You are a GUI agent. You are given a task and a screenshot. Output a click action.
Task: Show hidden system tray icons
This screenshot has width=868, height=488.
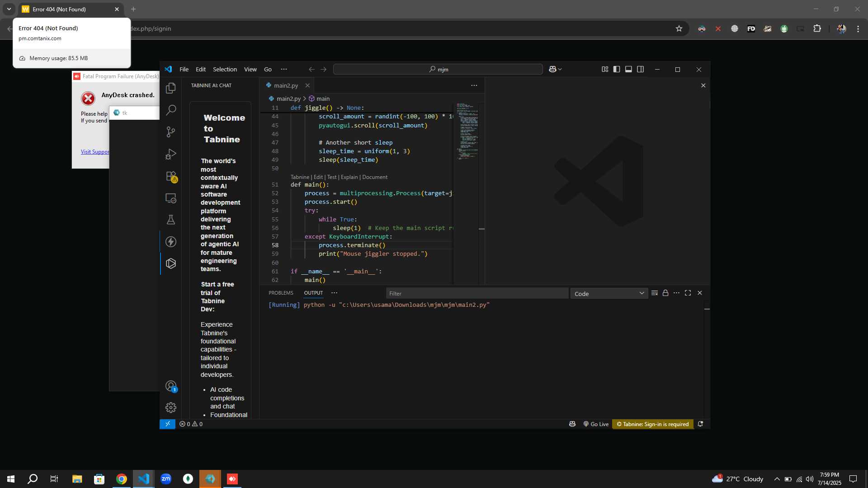click(x=777, y=479)
